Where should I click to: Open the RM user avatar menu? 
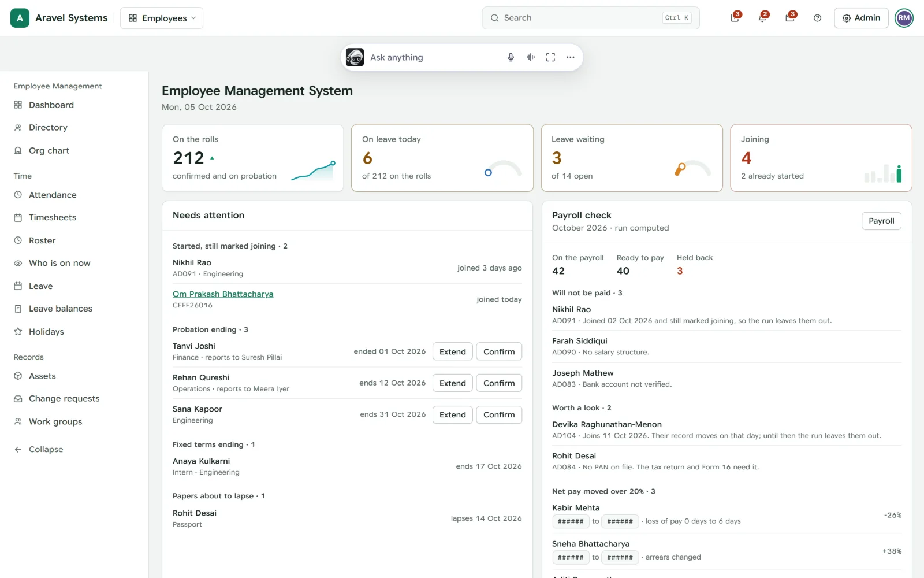click(904, 18)
